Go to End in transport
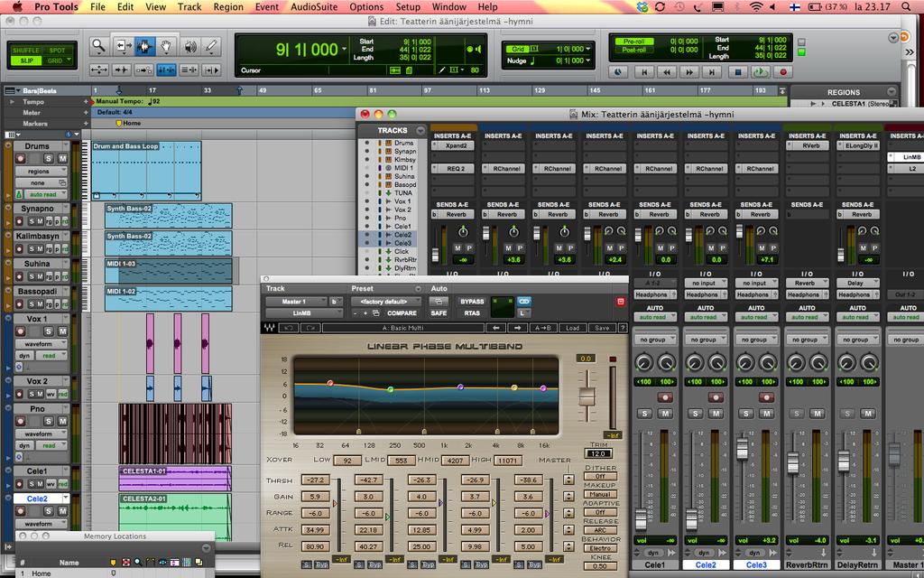The height and width of the screenshot is (578, 924). [x=711, y=72]
